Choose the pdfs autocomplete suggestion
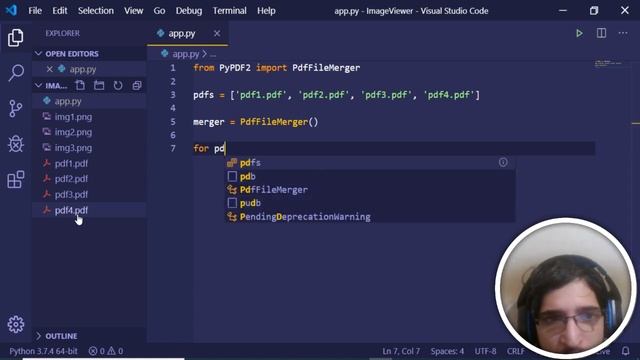Viewport: 640px width, 360px height. click(370, 162)
